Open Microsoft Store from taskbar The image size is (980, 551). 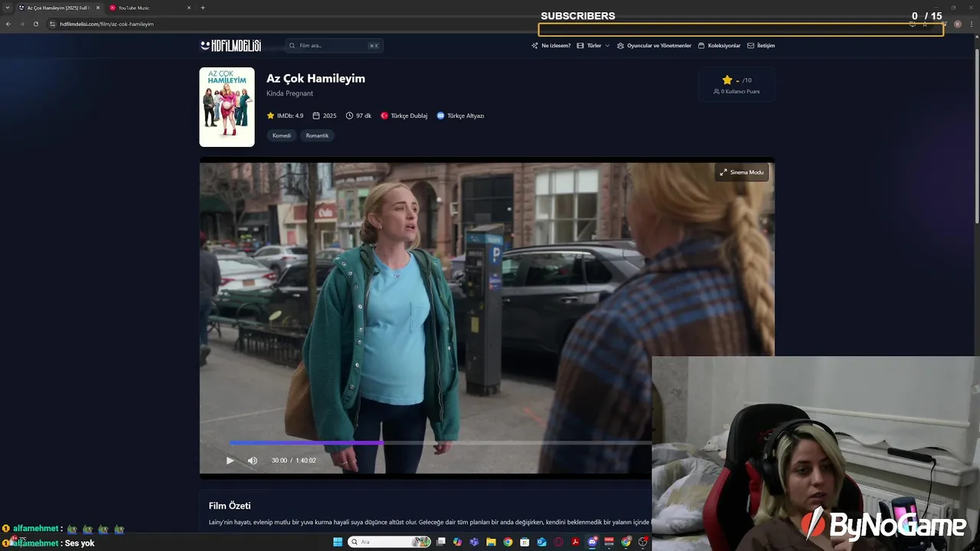[x=524, y=542]
